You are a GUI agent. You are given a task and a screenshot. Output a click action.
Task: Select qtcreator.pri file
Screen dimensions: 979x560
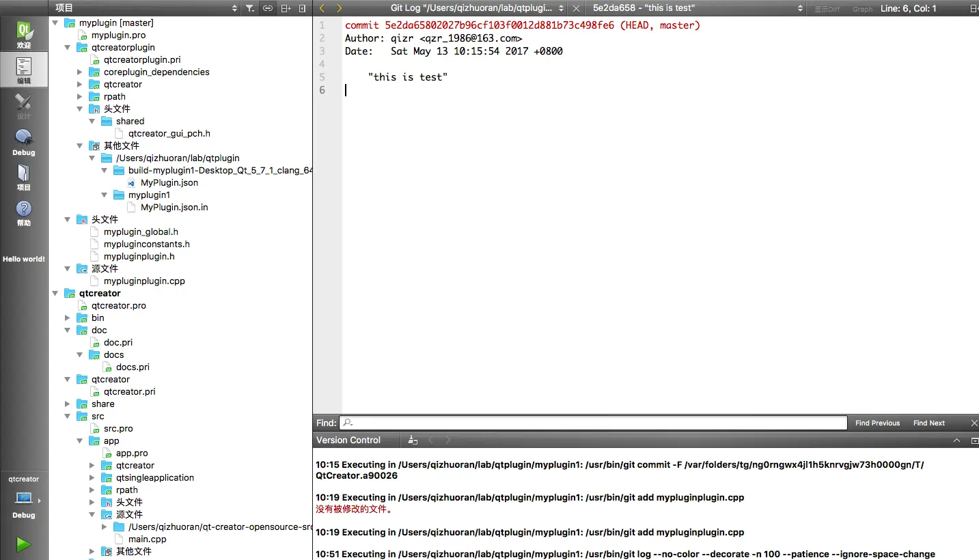coord(130,391)
